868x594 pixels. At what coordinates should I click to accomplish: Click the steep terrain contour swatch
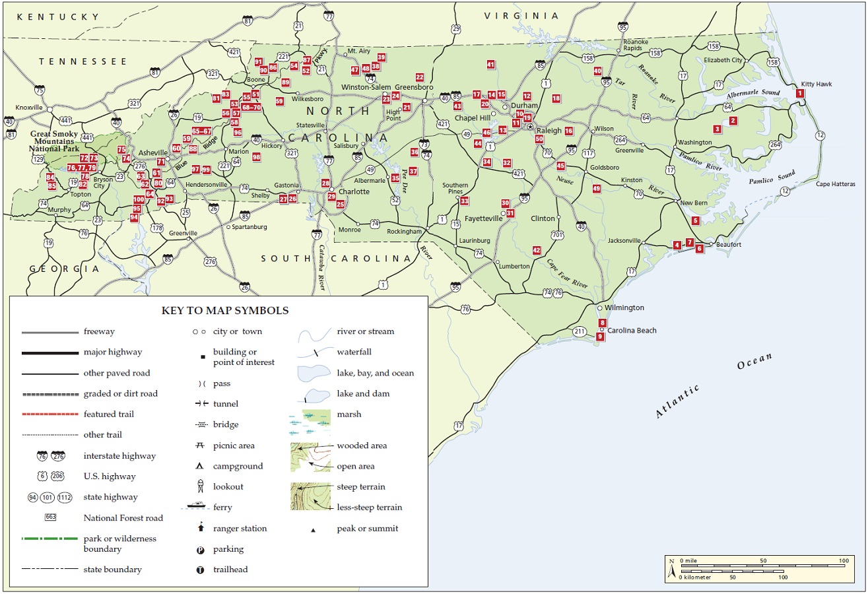pyautogui.click(x=310, y=496)
